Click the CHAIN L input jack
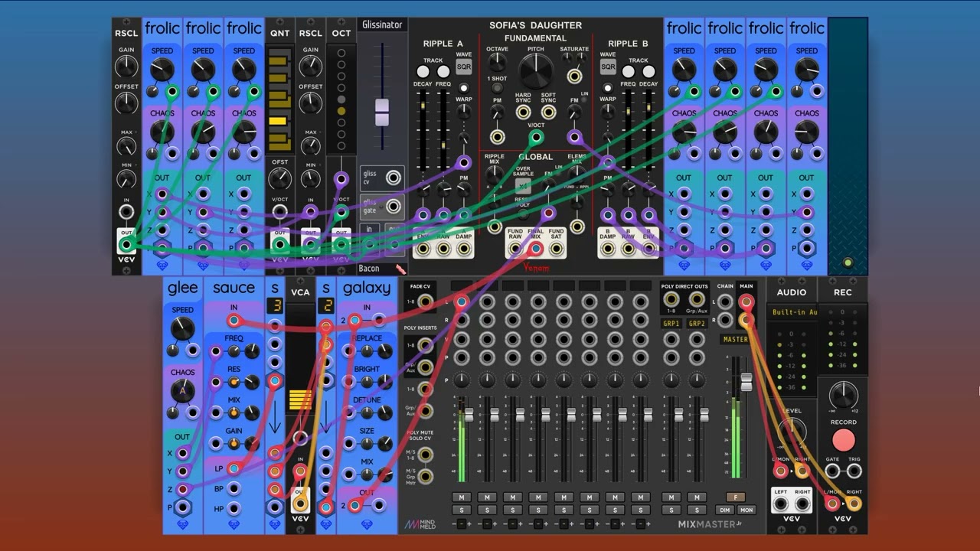Screen dimensions: 980x551 coord(724,302)
